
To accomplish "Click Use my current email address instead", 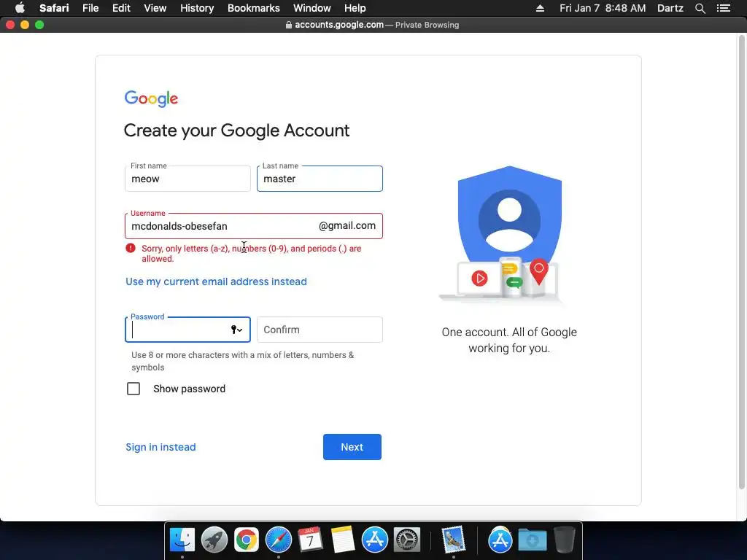I will [x=216, y=281].
